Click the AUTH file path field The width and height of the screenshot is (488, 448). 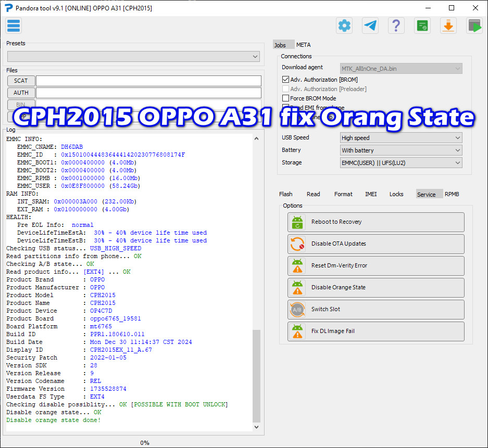[148, 93]
